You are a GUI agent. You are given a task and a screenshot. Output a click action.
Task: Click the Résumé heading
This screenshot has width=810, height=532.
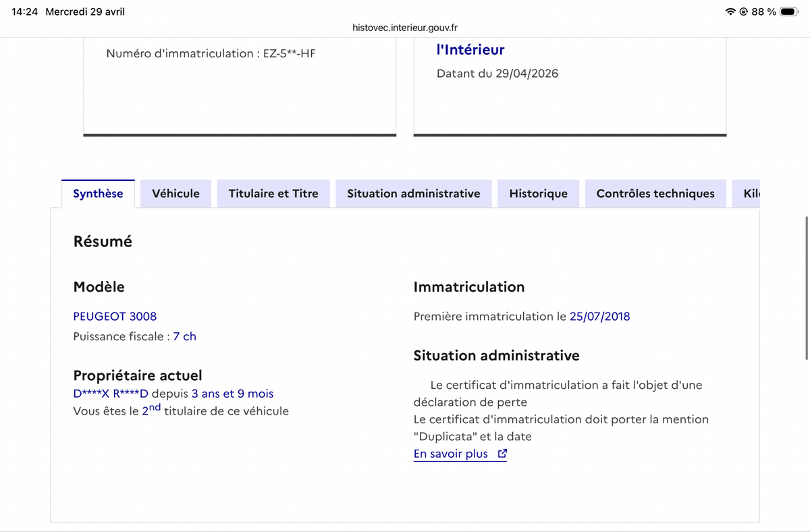pyautogui.click(x=103, y=241)
